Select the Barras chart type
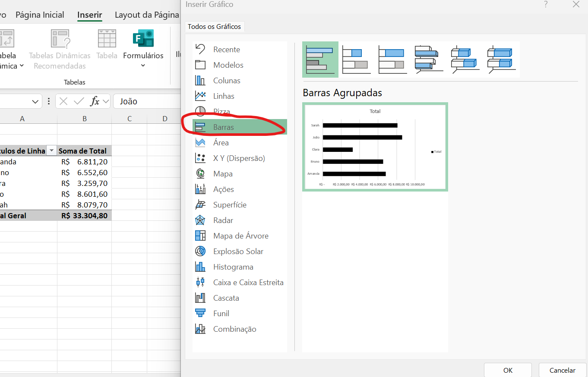Viewport: 588px width, 377px height. click(240, 127)
